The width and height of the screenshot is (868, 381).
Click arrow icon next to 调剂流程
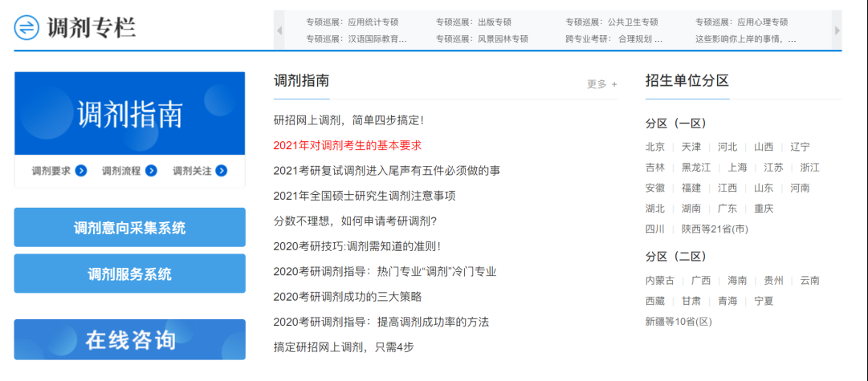click(x=151, y=171)
